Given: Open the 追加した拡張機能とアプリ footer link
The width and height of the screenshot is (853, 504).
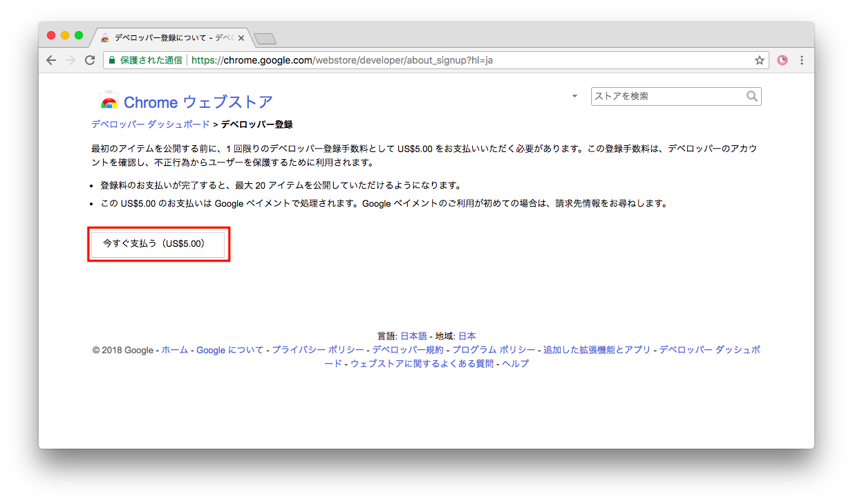Looking at the screenshot, I should [597, 350].
